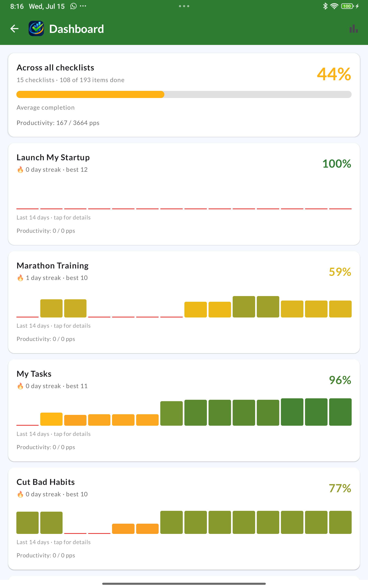
Task: Tap the last day bar in Marathon Training chart
Action: (x=340, y=309)
